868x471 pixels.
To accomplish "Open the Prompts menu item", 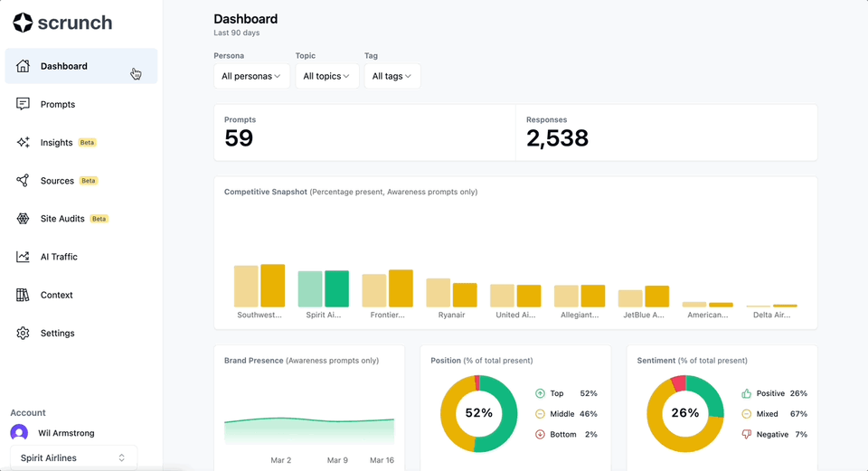I will pos(80,104).
